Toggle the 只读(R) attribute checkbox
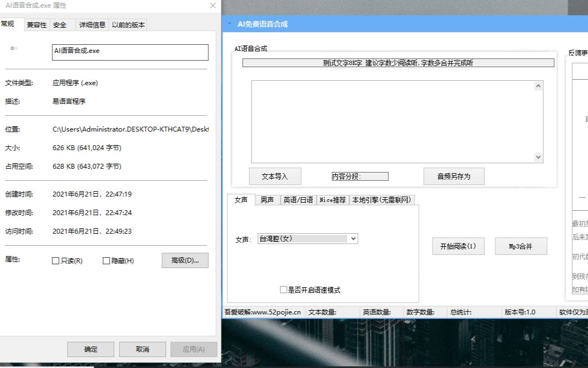This screenshot has width=588, height=368. [x=54, y=260]
